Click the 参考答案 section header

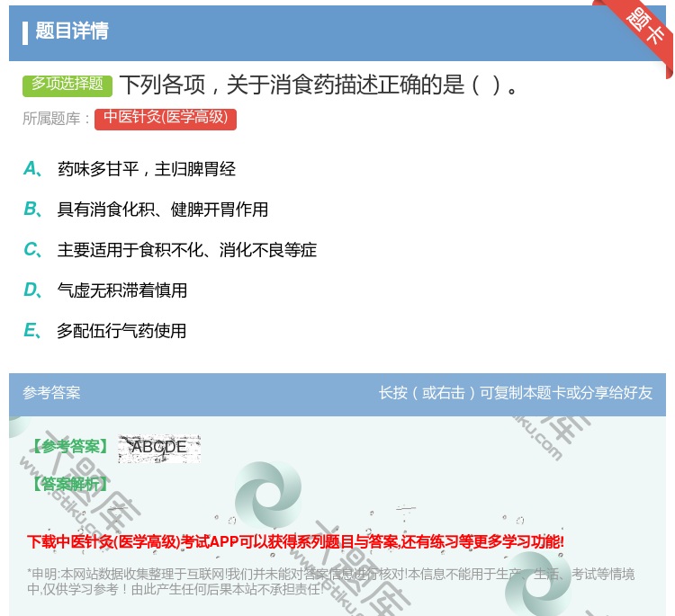(x=51, y=393)
